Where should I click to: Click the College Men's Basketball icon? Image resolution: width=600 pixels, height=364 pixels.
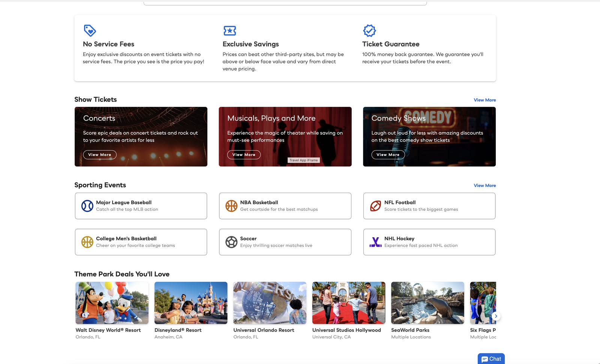click(87, 242)
